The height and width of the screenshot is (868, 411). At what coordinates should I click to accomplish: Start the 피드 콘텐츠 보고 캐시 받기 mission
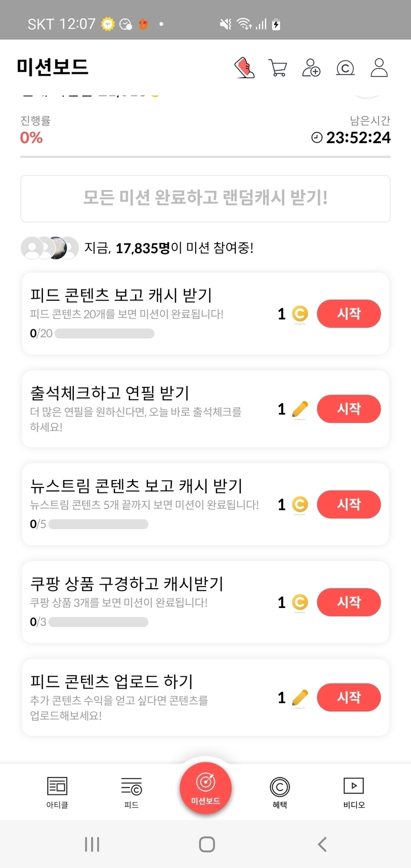(349, 314)
